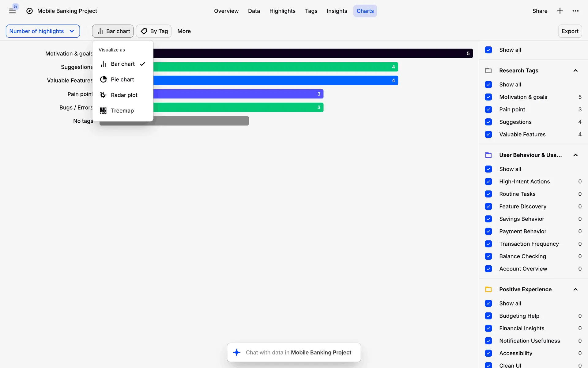This screenshot has width=588, height=368.
Task: Switch to the Insights tab
Action: tap(337, 11)
